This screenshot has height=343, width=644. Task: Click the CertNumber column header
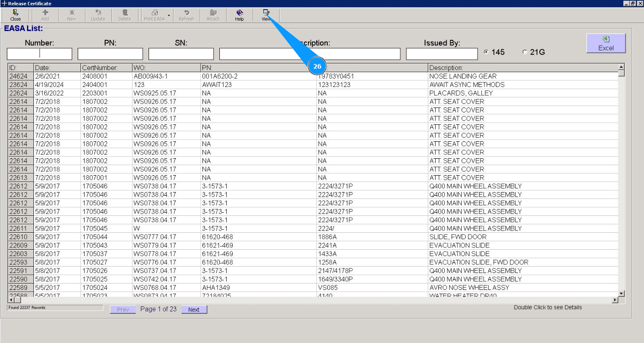[106, 68]
